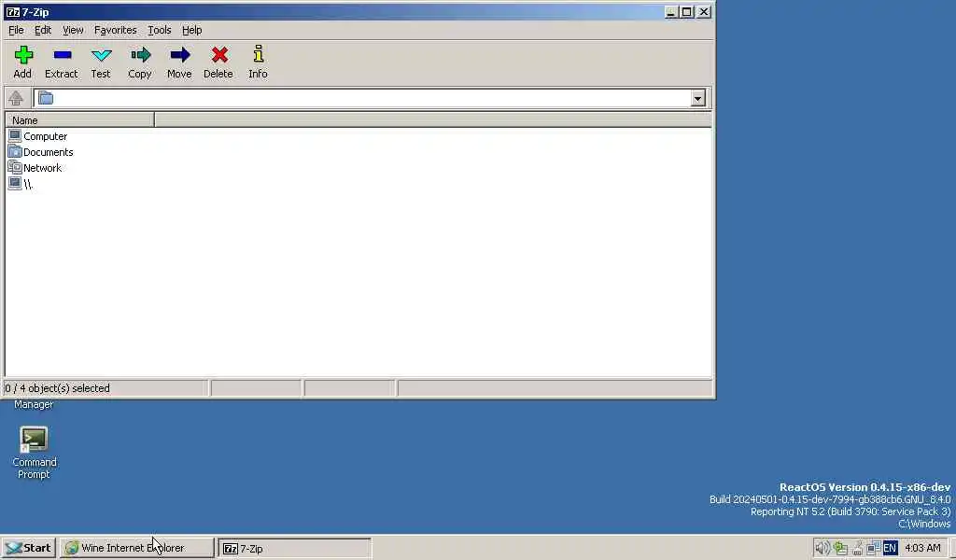
Task: Open the Favorites menu
Action: tap(115, 30)
